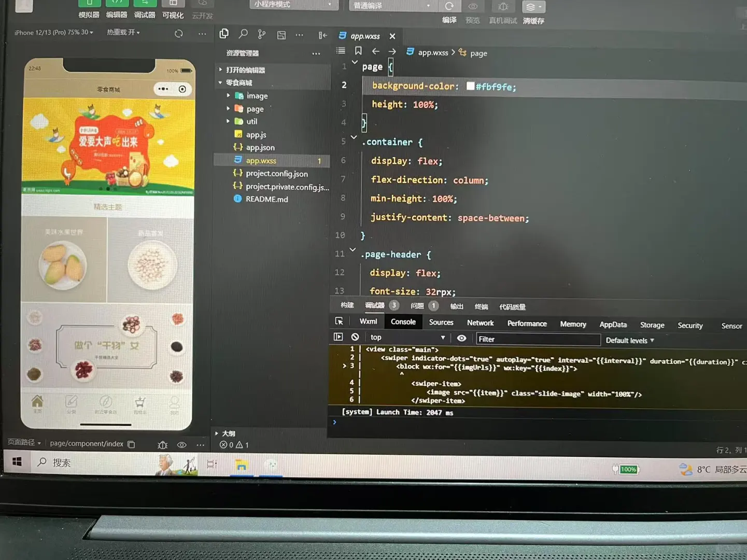This screenshot has height=560, width=747.
Task: Click the capsule close target icon in simulator
Action: pos(182,89)
